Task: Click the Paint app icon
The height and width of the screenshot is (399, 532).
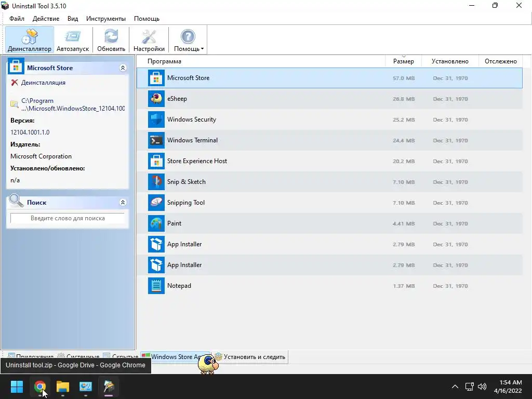Action: 156,223
